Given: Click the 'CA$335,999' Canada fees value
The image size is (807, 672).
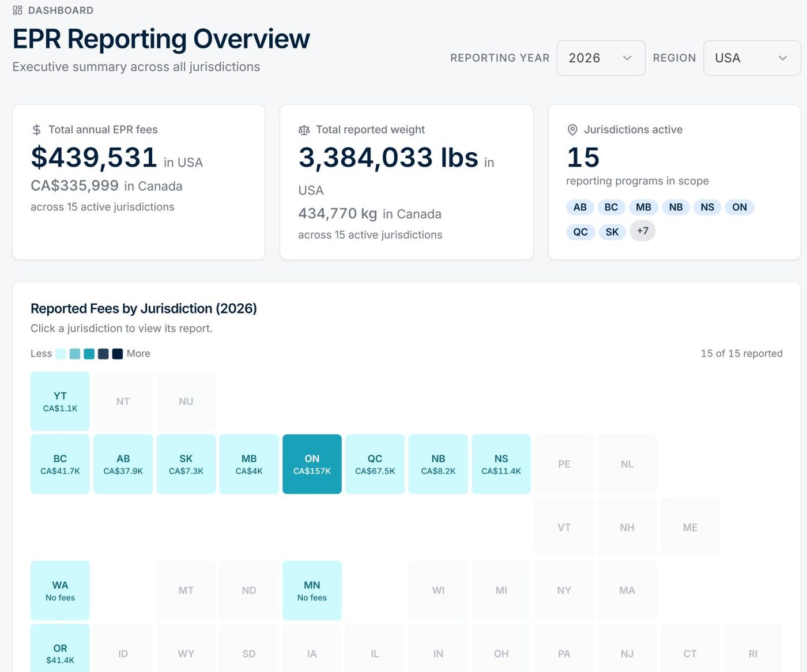Looking at the screenshot, I should pos(75,186).
